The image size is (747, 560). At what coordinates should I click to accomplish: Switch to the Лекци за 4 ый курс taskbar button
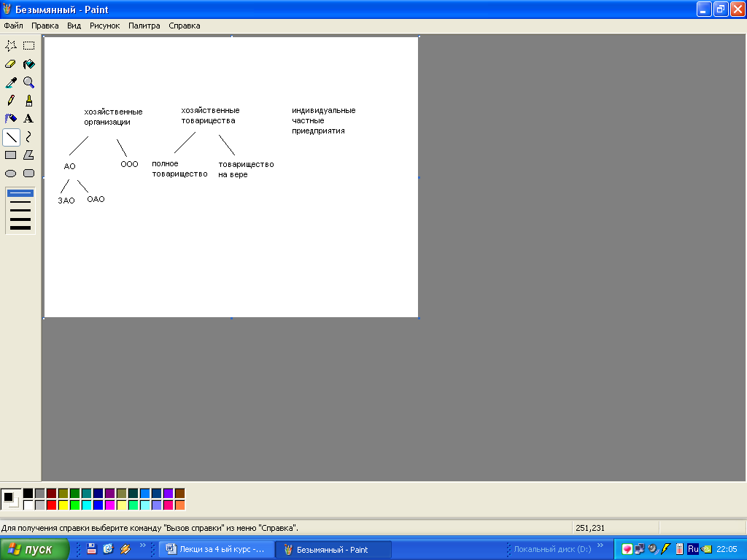tap(216, 549)
